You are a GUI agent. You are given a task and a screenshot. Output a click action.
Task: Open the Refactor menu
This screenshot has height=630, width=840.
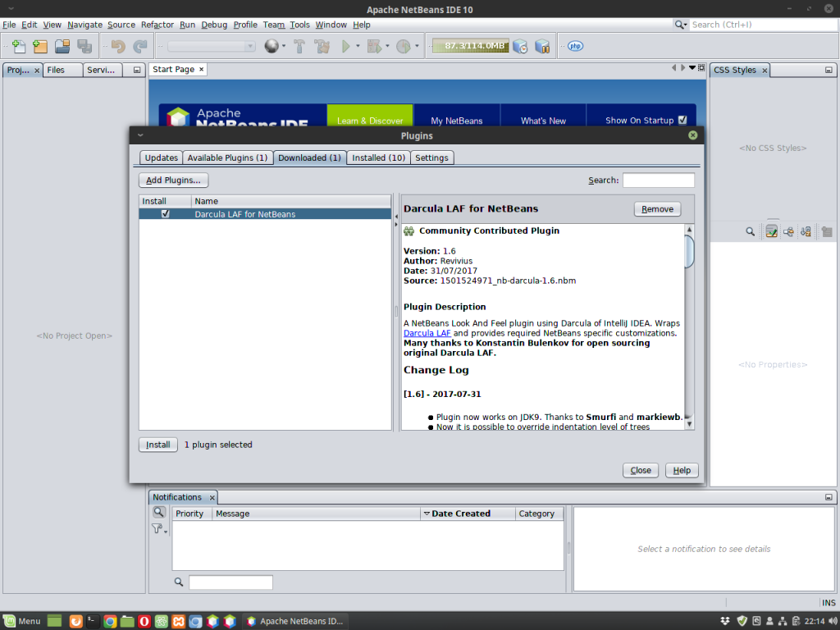pyautogui.click(x=157, y=25)
